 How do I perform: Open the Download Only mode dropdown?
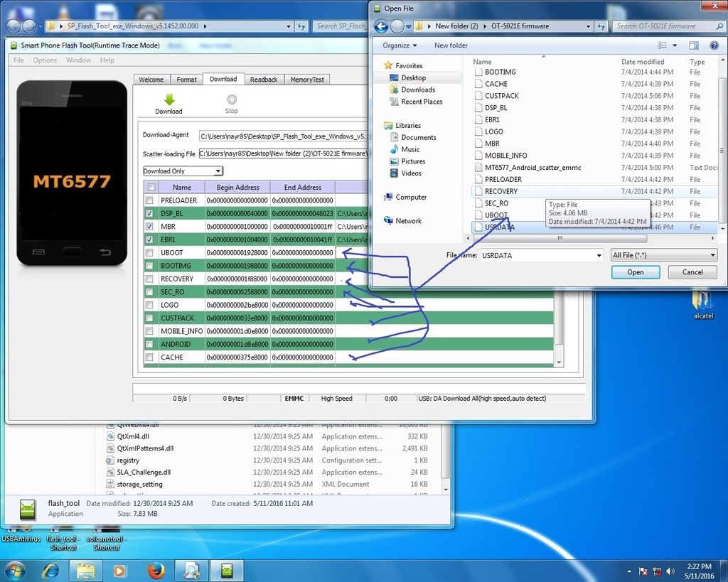pos(183,171)
